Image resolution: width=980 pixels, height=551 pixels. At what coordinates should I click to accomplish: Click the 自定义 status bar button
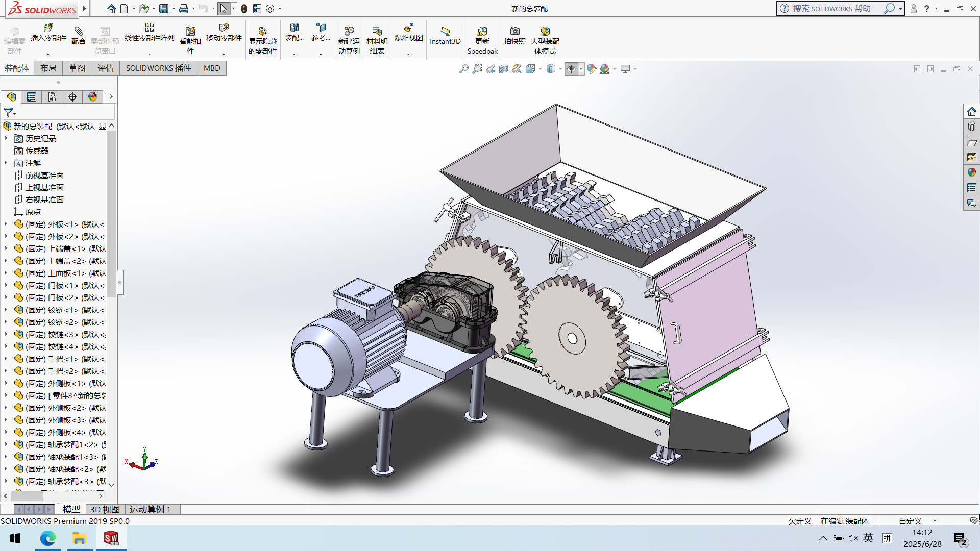coord(910,521)
